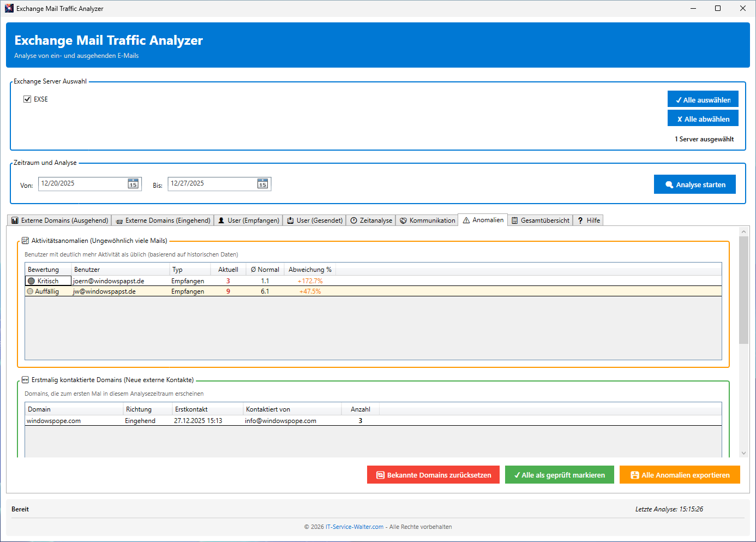The width and height of the screenshot is (756, 542).
Task: Open the Hilfe tab
Action: [588, 221]
